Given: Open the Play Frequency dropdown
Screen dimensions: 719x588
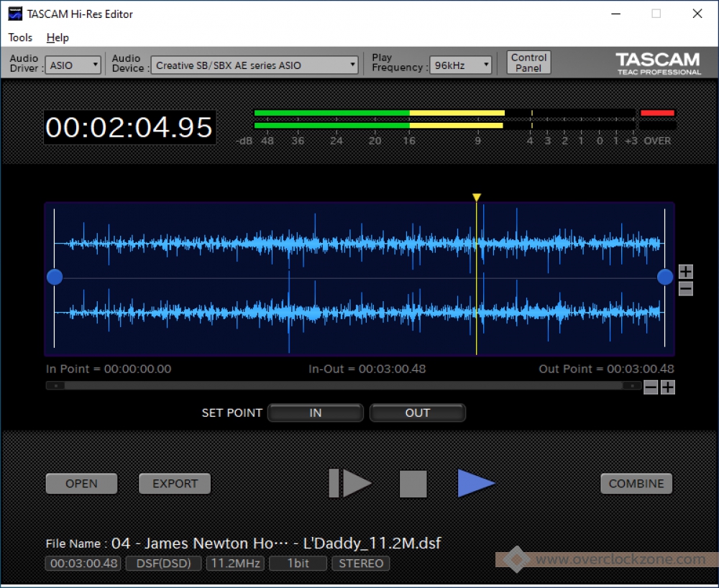Looking at the screenshot, I should click(x=460, y=65).
